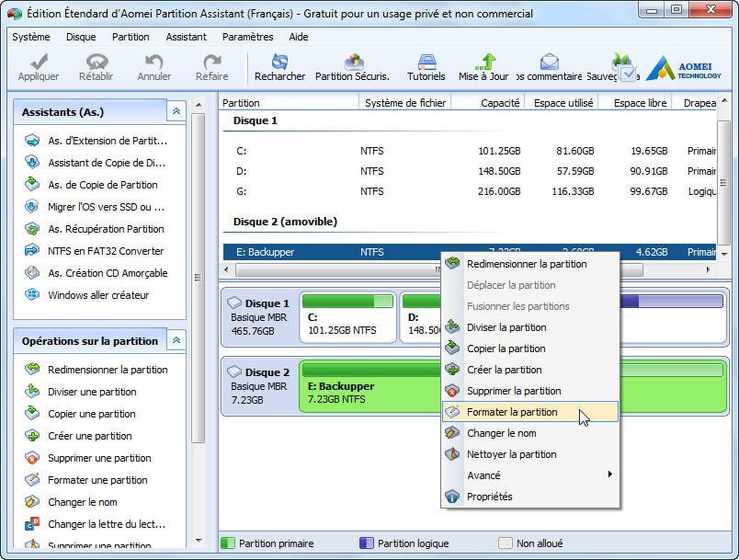Click the AOMEI Technology logo
Viewport: 739px width, 560px height.
coord(683,68)
